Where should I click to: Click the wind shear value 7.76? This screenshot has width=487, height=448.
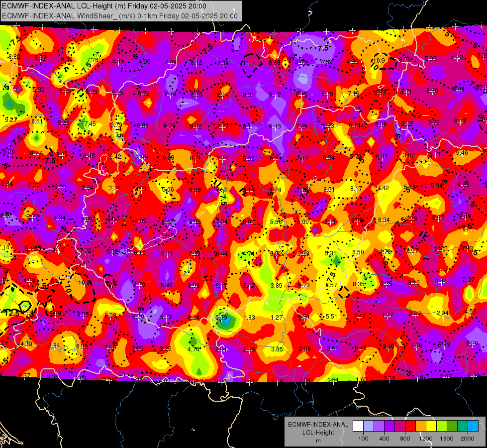pyautogui.click(x=93, y=60)
